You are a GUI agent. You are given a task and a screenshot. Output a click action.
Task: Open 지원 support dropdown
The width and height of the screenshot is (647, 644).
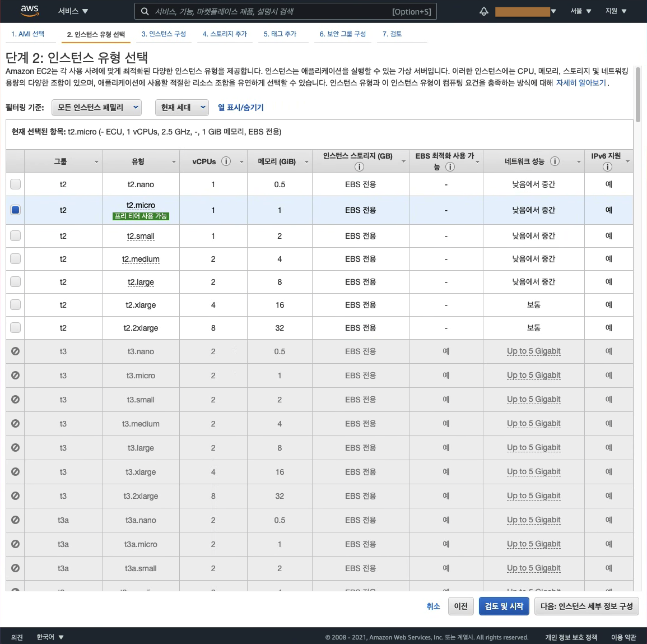point(616,11)
